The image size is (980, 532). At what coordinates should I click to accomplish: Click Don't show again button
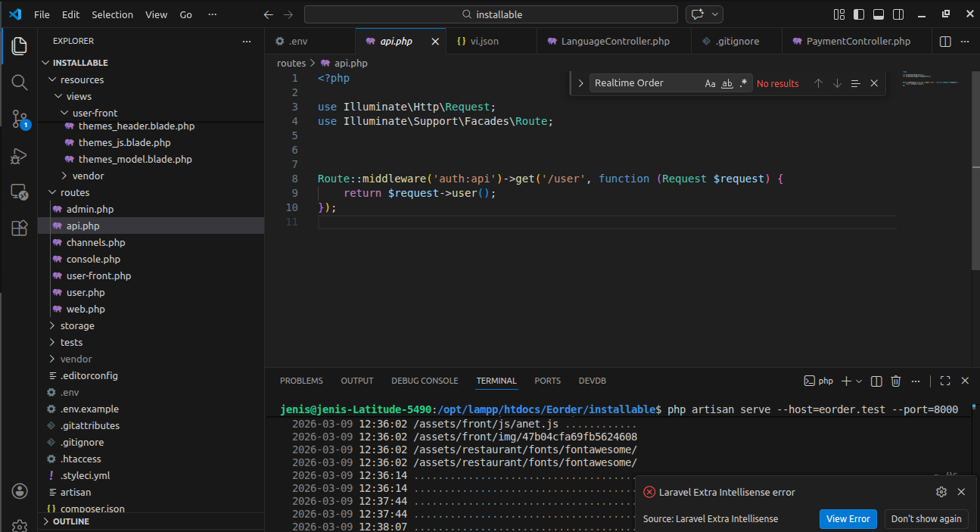click(926, 519)
